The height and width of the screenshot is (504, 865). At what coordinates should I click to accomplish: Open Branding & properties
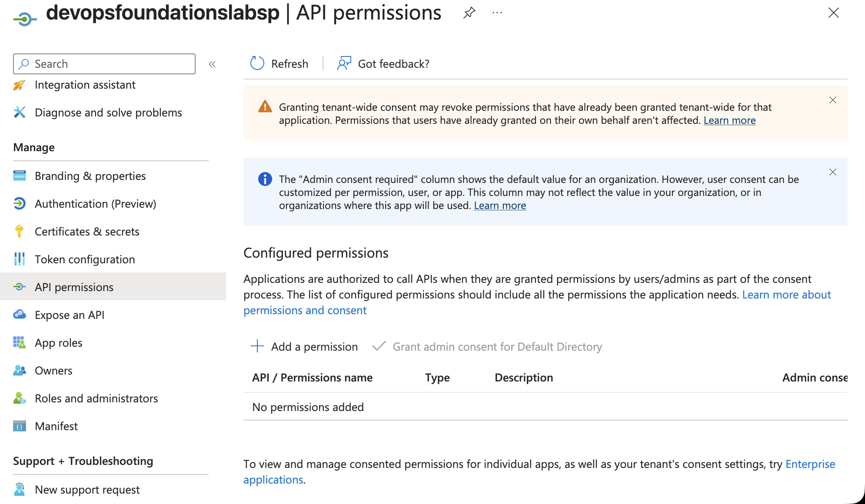tap(90, 176)
